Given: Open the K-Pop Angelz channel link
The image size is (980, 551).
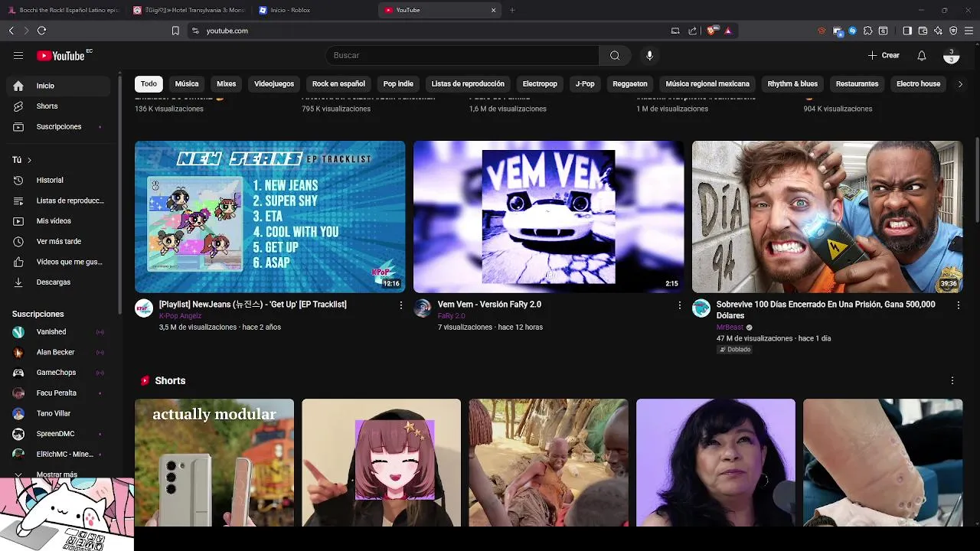Looking at the screenshot, I should pyautogui.click(x=180, y=316).
